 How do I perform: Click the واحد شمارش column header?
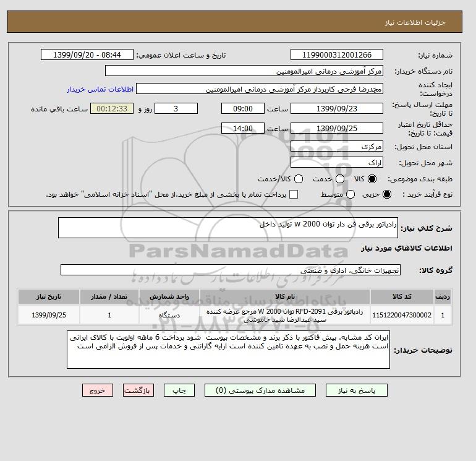click(x=169, y=296)
